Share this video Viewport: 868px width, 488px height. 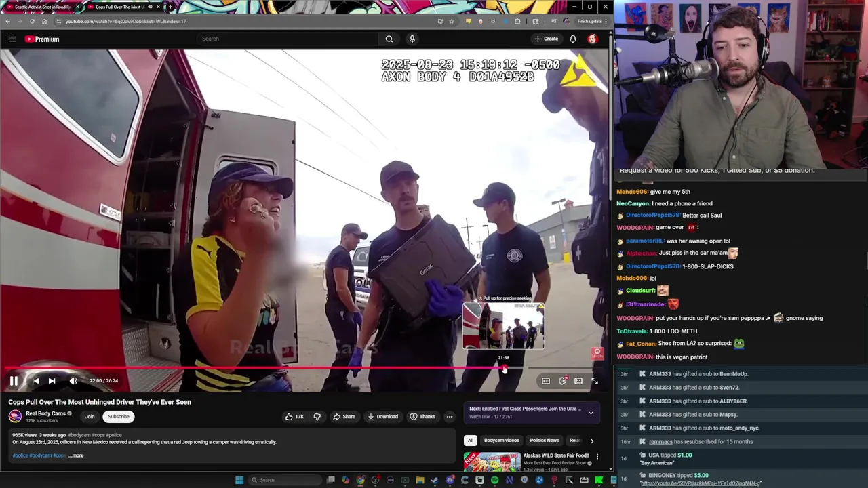point(344,417)
